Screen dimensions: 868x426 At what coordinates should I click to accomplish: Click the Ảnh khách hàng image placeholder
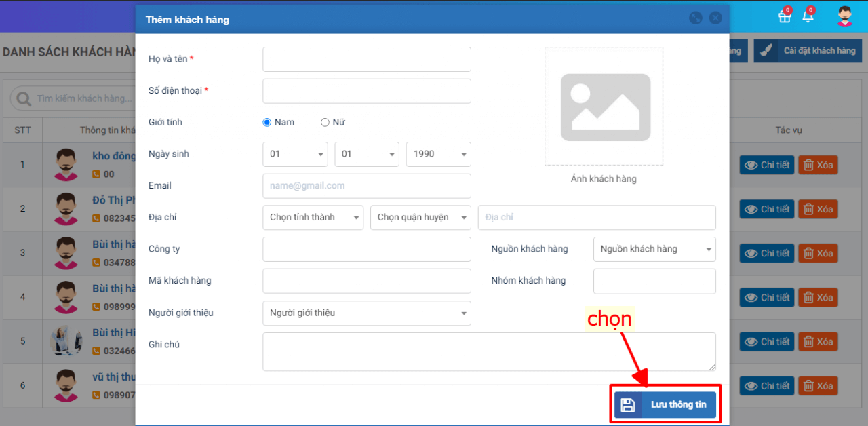point(604,106)
